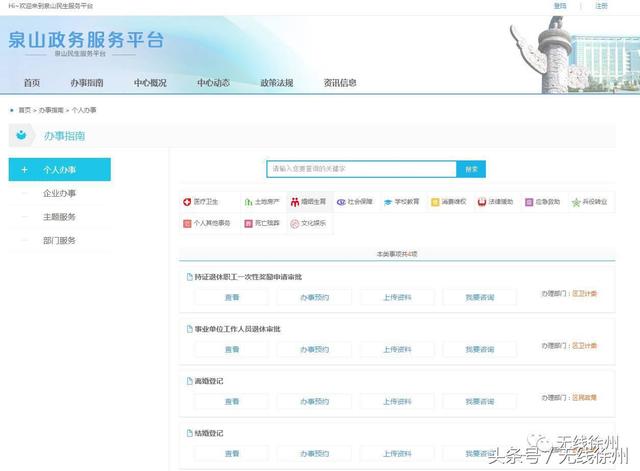Select the 学校教育 graduation cap icon
Image resolution: width=640 pixels, height=471 pixels.
click(x=388, y=202)
